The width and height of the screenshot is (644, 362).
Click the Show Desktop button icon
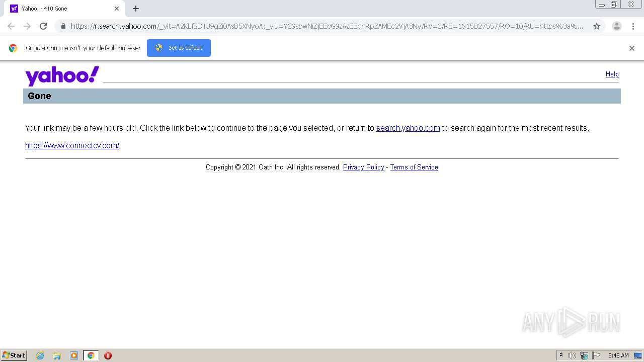click(637, 355)
